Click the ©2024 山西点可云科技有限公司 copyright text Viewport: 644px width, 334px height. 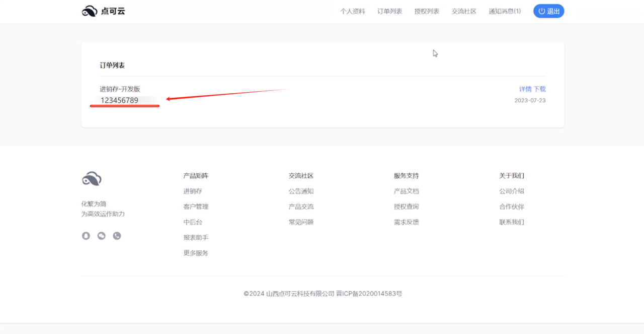click(x=289, y=294)
